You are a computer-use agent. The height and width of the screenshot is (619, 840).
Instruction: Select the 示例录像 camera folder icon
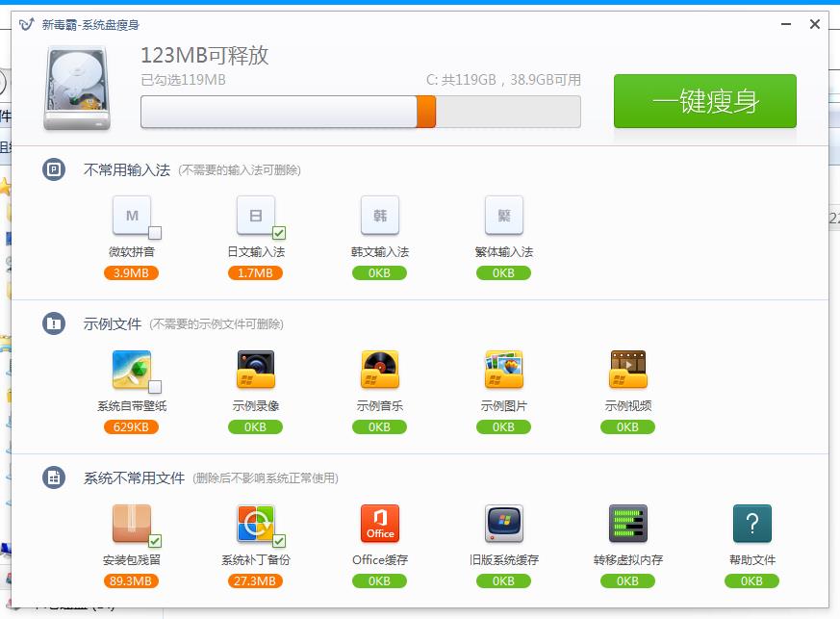256,370
